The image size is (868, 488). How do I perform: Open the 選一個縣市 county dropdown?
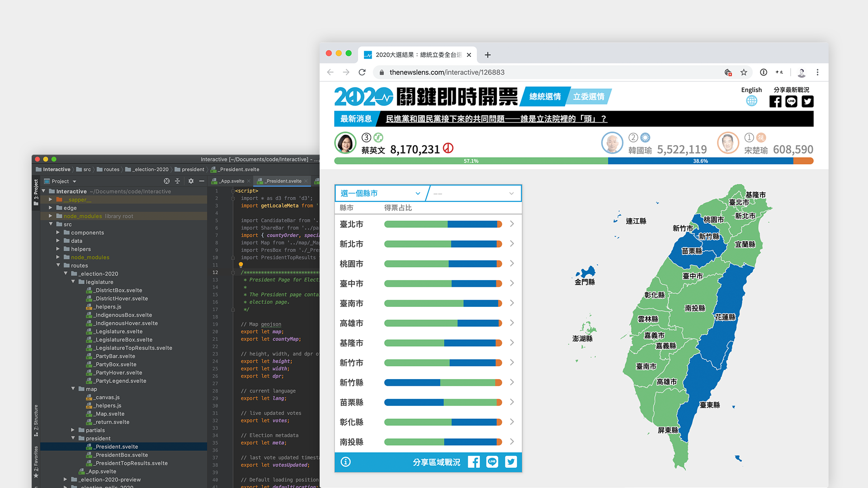pos(380,193)
